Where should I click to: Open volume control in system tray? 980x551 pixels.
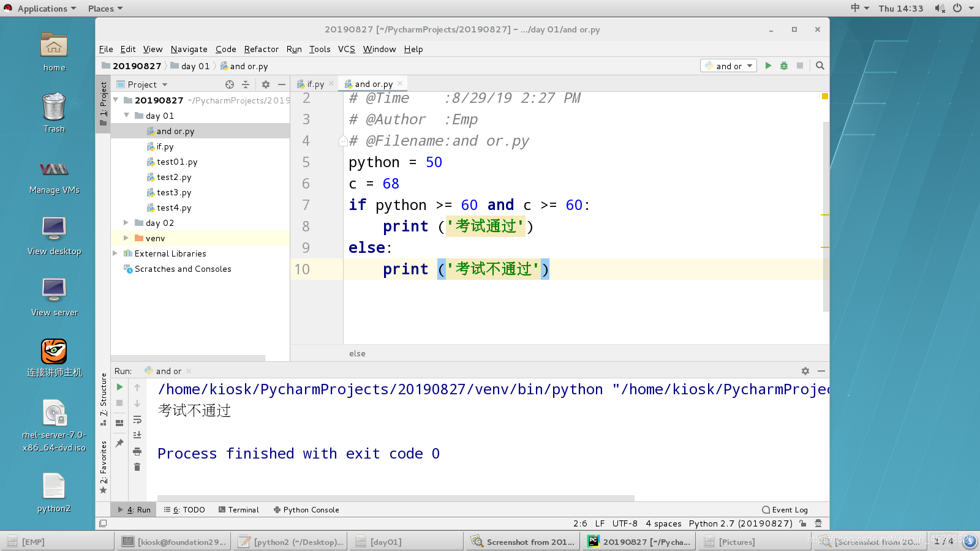point(940,9)
